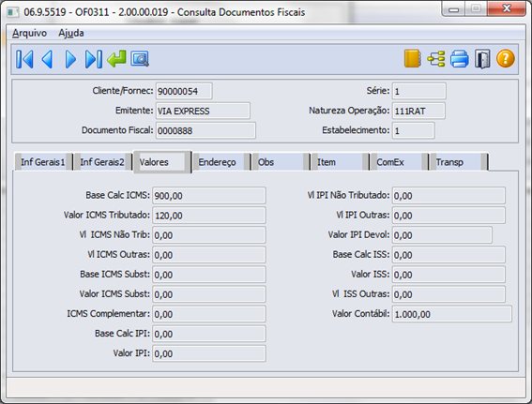Click the Natureza Operação field 111RAT
The width and height of the screenshot is (532, 404).
[x=418, y=111]
